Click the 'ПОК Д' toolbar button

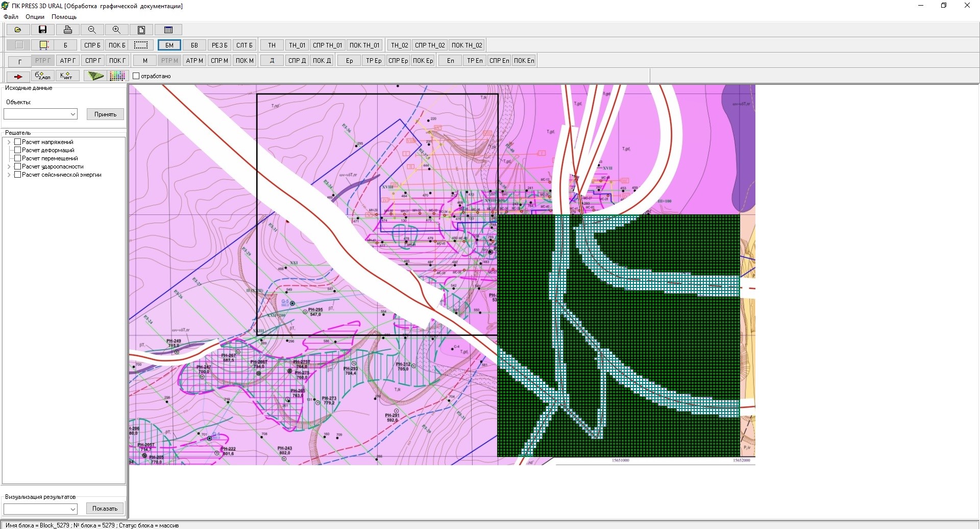322,61
